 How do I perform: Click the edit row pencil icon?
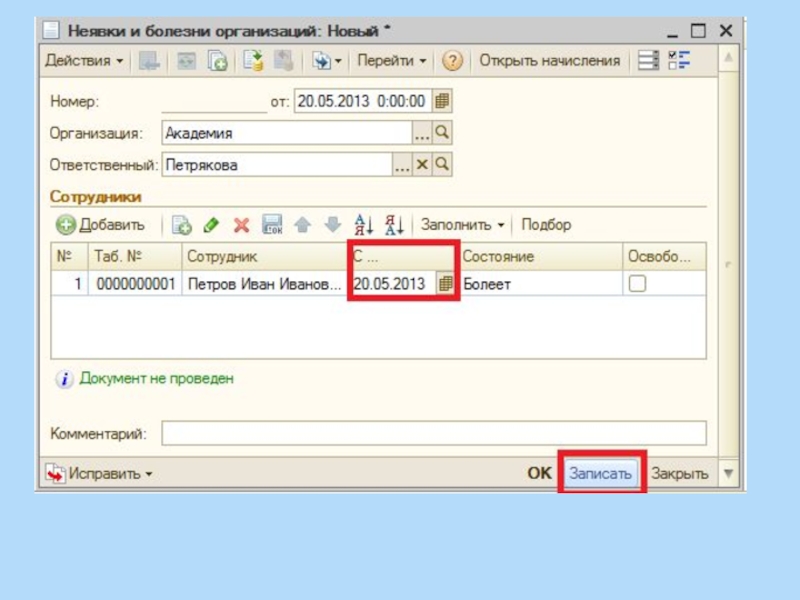tap(211, 225)
